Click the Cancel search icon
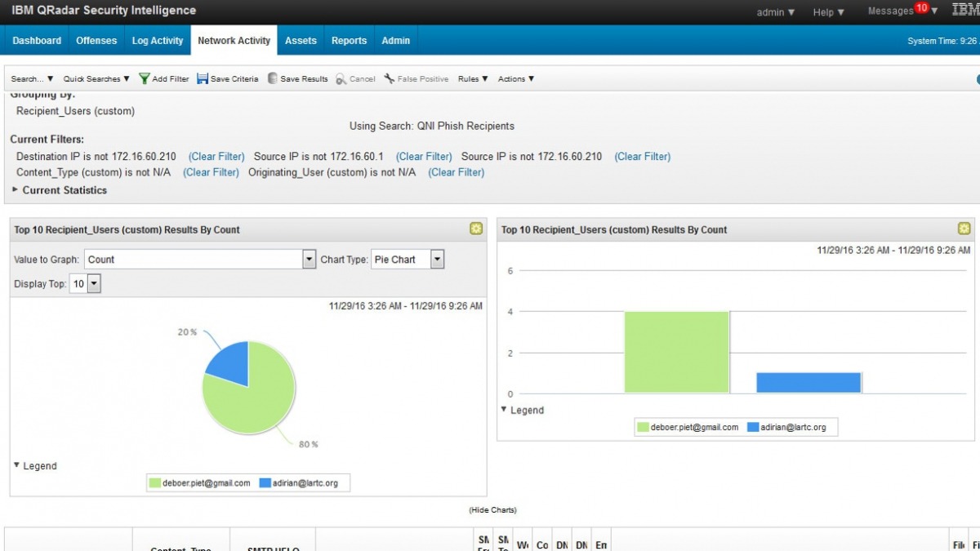The width and height of the screenshot is (980, 551). tap(341, 79)
